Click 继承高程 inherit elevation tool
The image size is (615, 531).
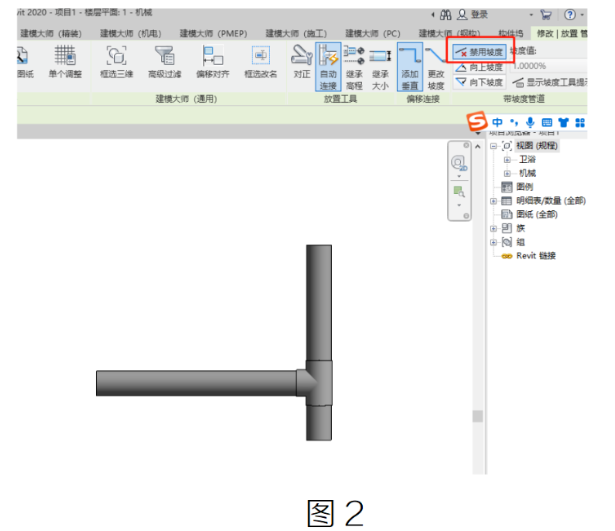pos(354,67)
